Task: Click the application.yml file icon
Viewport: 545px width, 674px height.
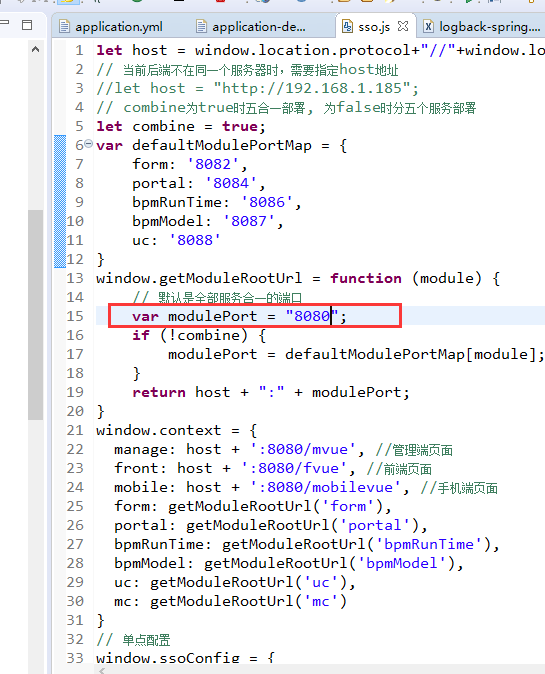Action: click(64, 27)
